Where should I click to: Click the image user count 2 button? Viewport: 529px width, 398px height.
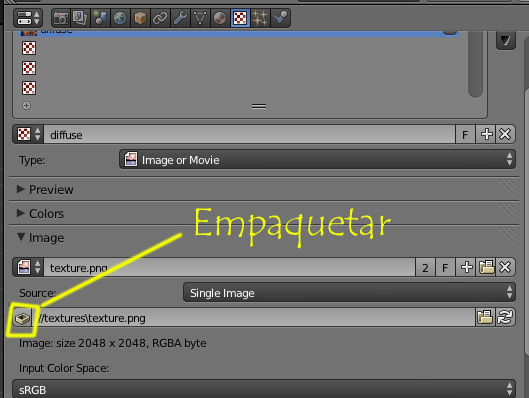[x=425, y=267]
